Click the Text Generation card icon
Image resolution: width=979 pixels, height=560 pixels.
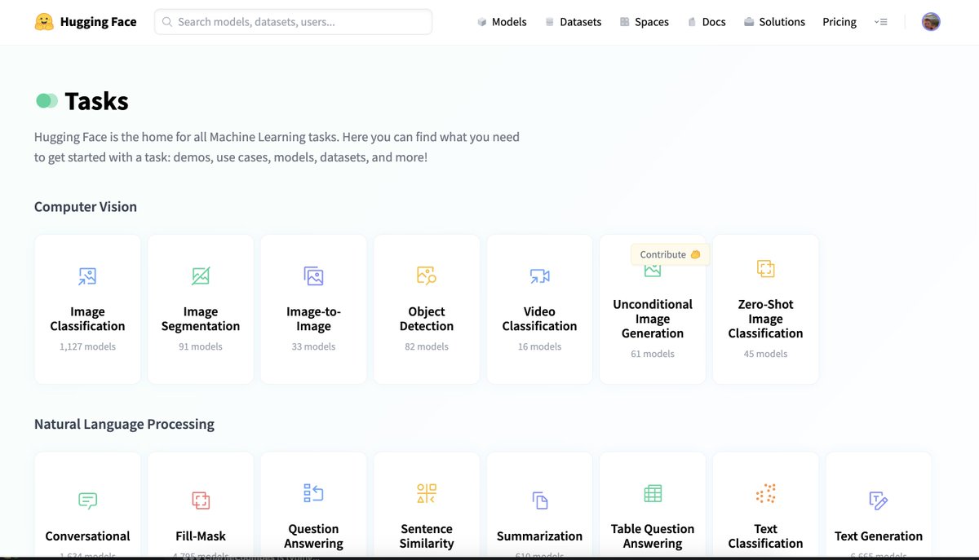(x=879, y=500)
